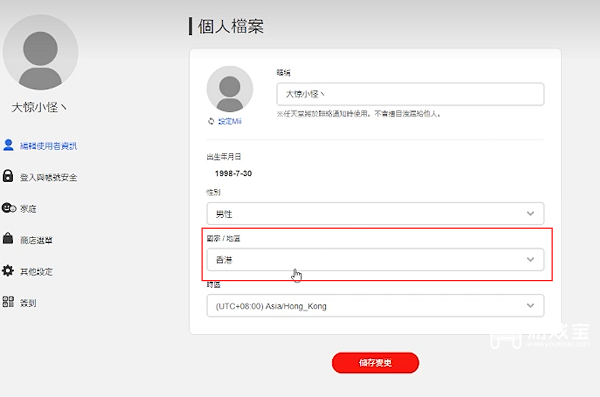
Task: Click the gear icon for other settings
Action: (x=8, y=271)
